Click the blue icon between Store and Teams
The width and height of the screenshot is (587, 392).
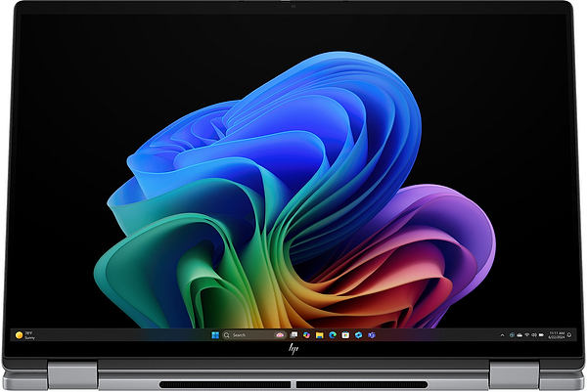tap(358, 335)
